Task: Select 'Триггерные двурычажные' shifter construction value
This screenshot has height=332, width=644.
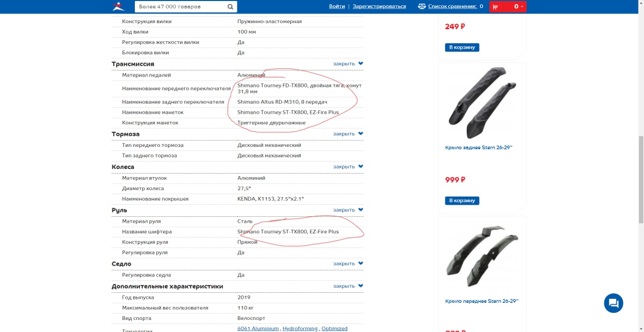Action: point(272,123)
